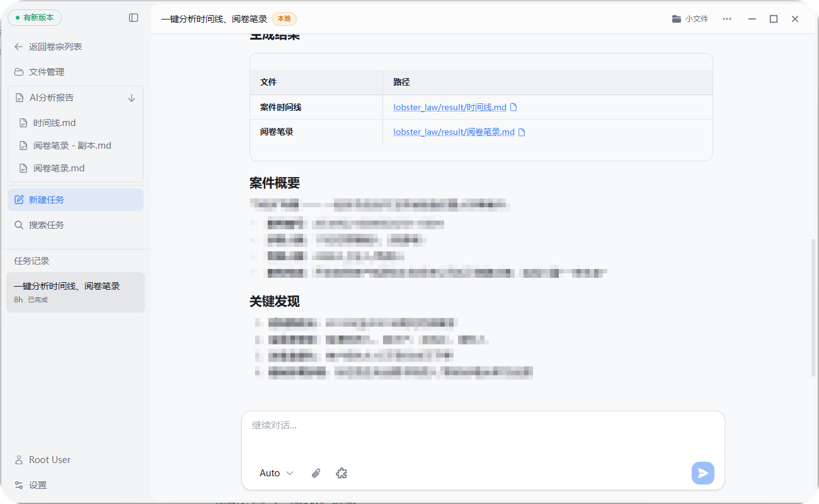The width and height of the screenshot is (819, 504).
Task: Select 阅卷笔录 - 副本.md file
Action: (x=72, y=146)
